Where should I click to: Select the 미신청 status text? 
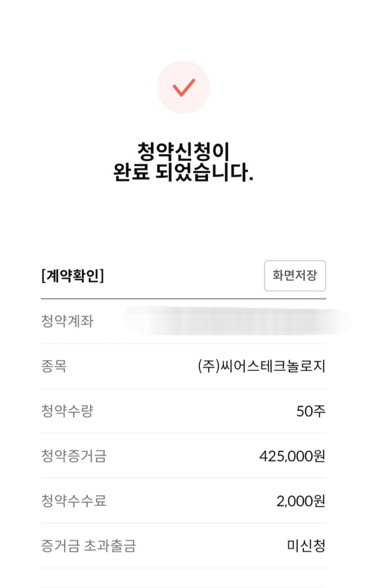(x=306, y=546)
